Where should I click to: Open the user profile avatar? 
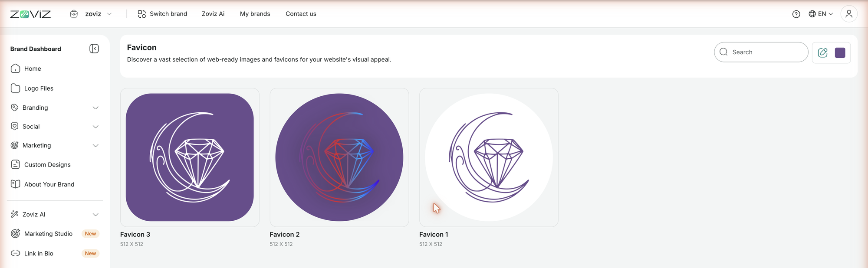[849, 14]
